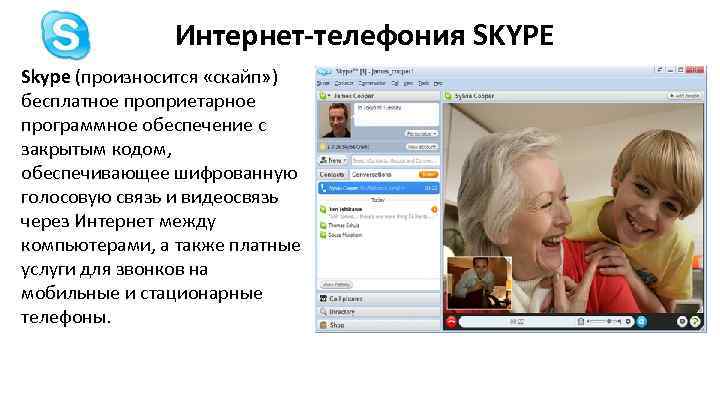Click the green icon beside third contact
720x405 pixels.
pos(323,235)
